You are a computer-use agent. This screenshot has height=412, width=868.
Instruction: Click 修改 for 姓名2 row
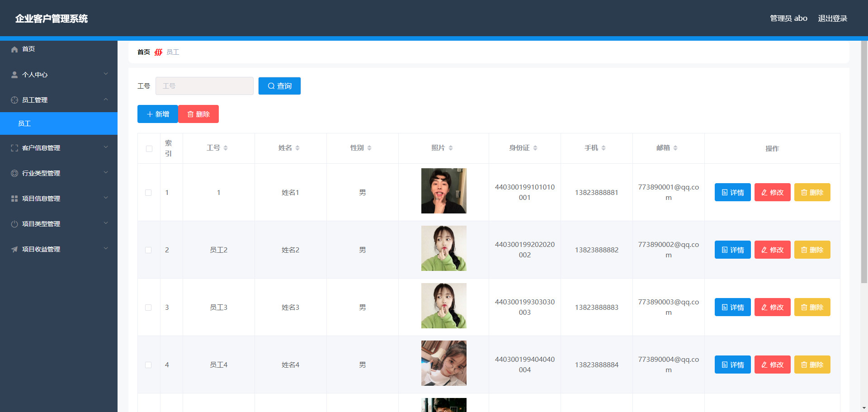(773, 250)
